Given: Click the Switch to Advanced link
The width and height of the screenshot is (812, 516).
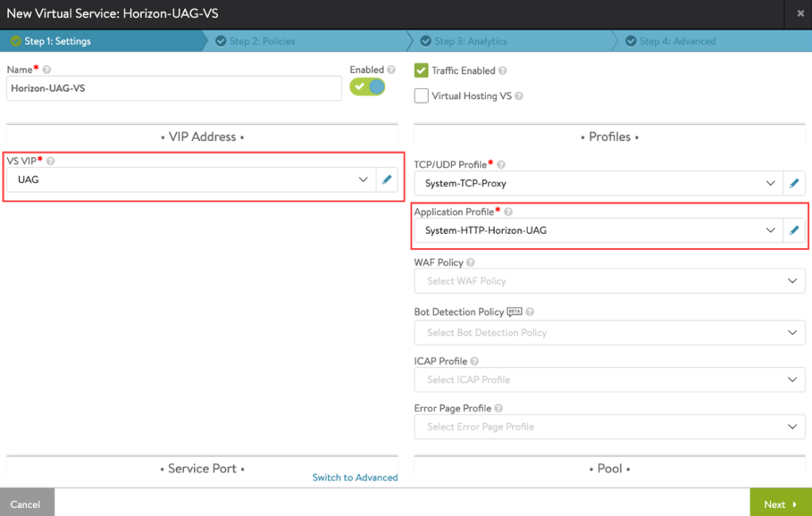Looking at the screenshot, I should pyautogui.click(x=355, y=477).
